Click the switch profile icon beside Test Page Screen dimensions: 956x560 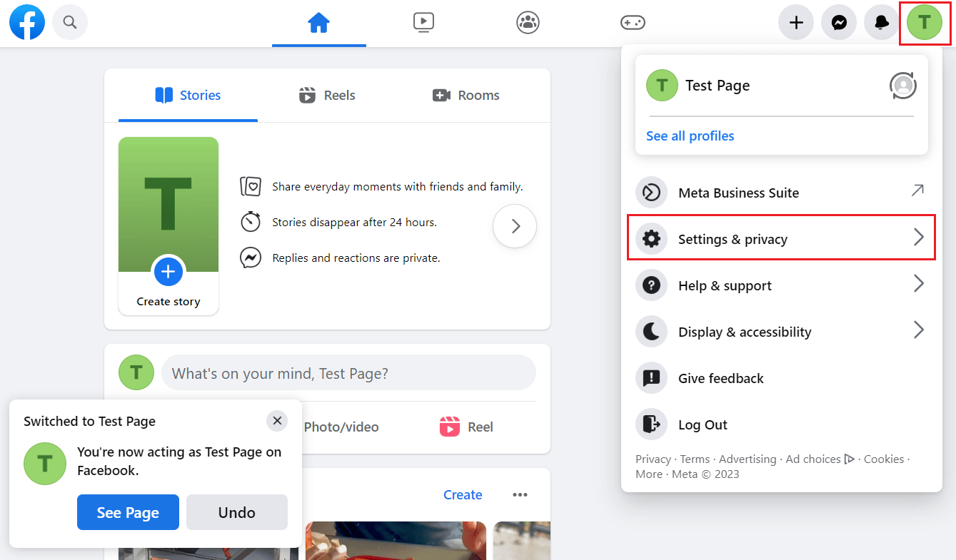coord(903,86)
